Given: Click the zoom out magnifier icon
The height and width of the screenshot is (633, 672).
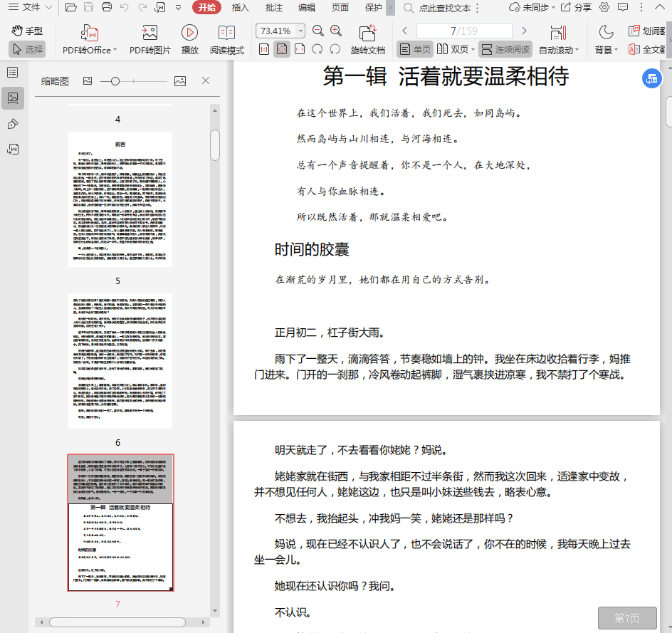Looking at the screenshot, I should (x=317, y=31).
